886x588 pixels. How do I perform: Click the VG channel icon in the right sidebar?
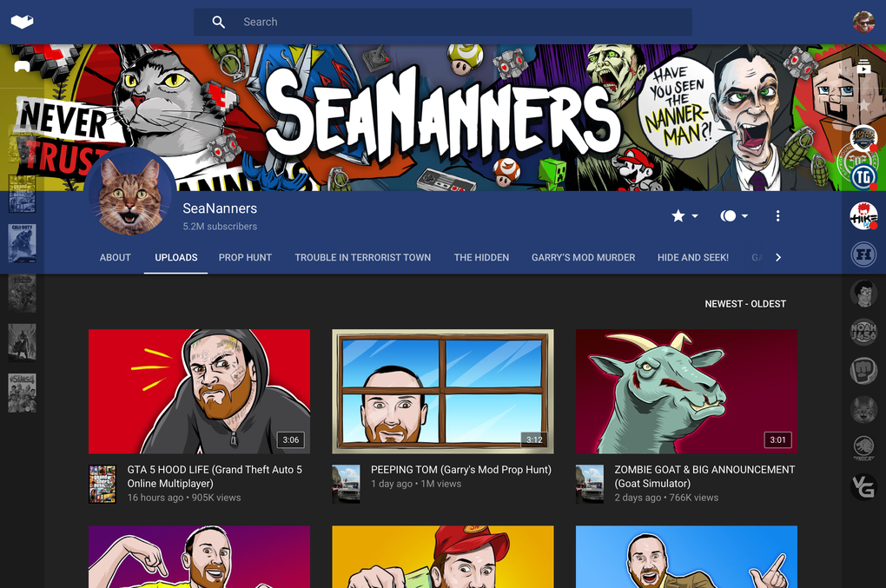(863, 487)
